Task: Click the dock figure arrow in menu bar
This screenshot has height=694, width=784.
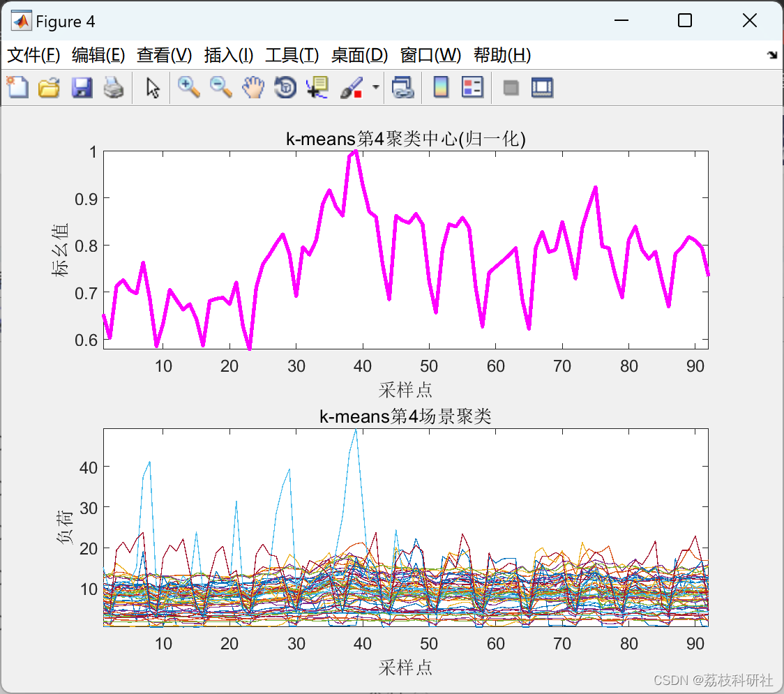Action: [773, 55]
